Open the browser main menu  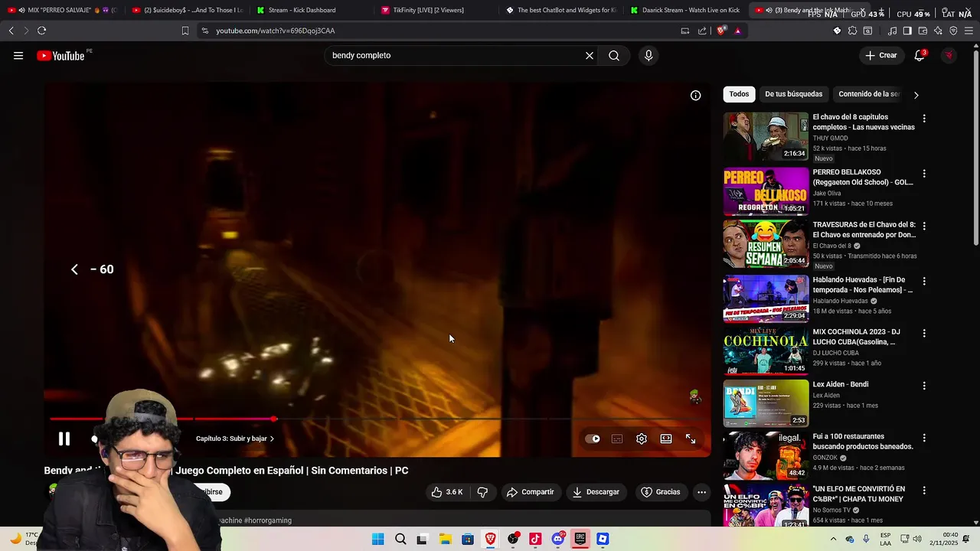[969, 31]
